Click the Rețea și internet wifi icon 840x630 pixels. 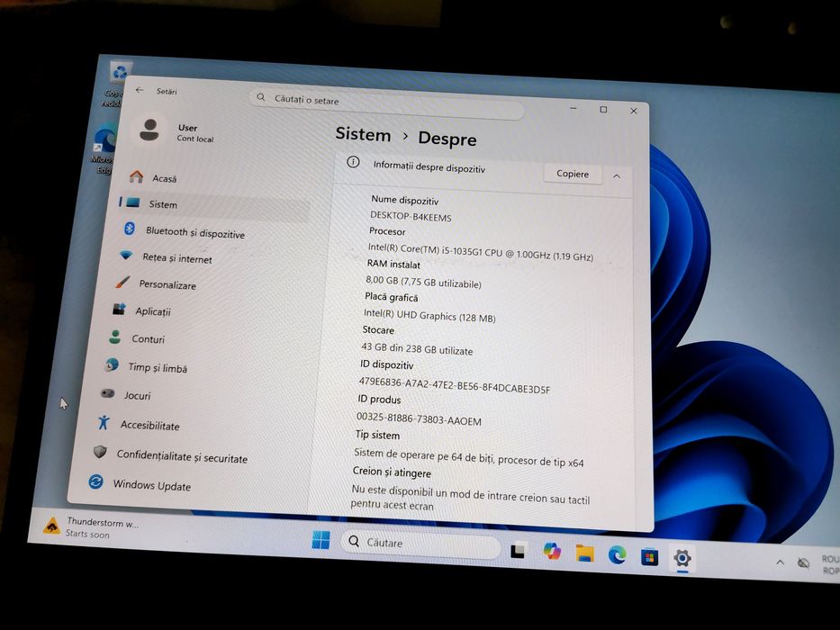pos(126,255)
